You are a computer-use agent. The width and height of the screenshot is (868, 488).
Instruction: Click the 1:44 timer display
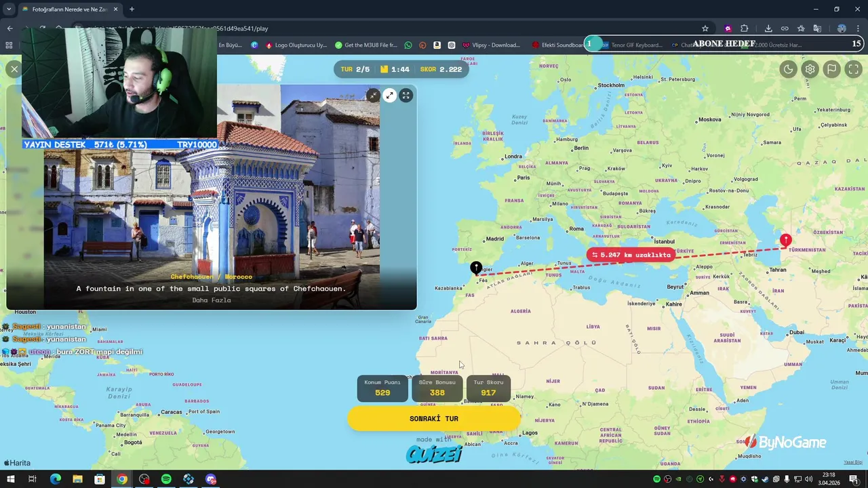coord(395,69)
